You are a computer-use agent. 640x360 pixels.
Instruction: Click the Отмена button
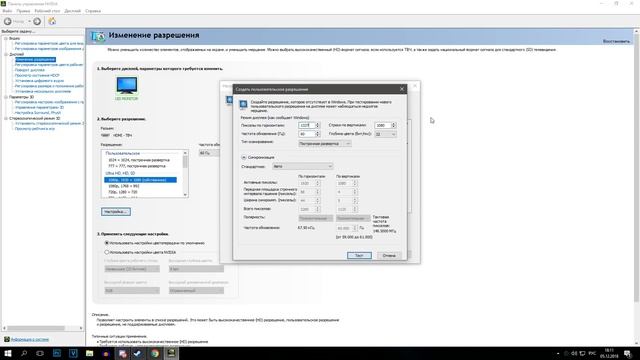tap(389, 256)
